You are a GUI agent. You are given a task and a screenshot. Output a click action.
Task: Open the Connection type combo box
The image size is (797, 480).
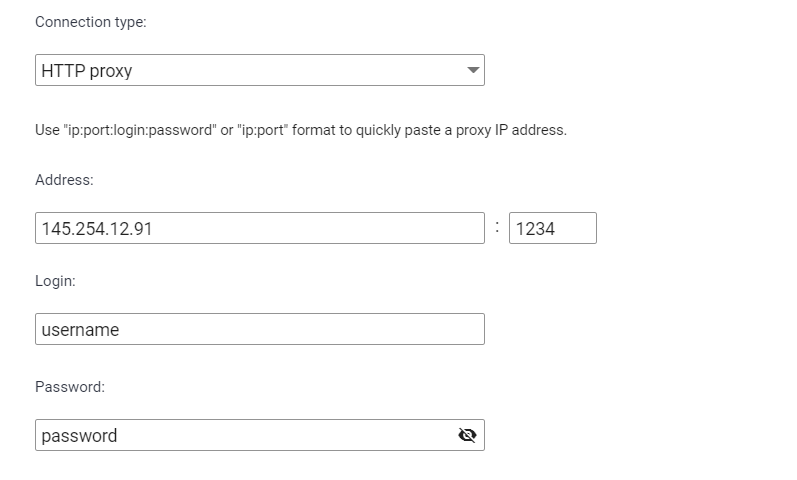260,70
